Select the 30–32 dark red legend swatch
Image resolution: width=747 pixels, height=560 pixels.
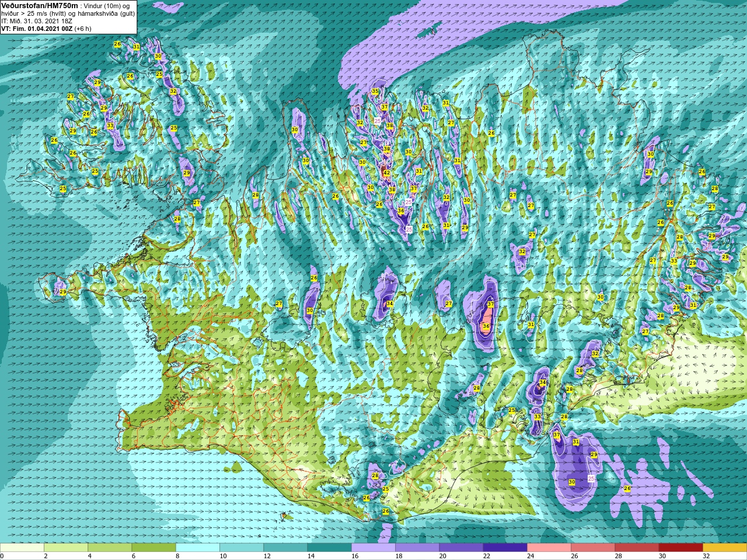tap(681, 548)
